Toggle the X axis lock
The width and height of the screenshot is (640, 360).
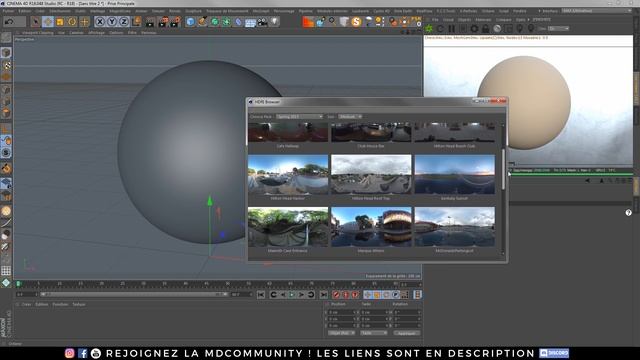(x=100, y=22)
